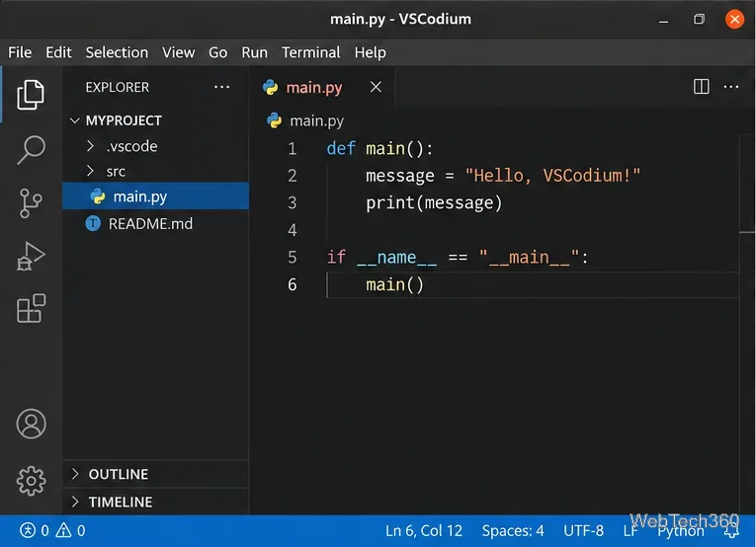Open the Run menu

pyautogui.click(x=255, y=52)
